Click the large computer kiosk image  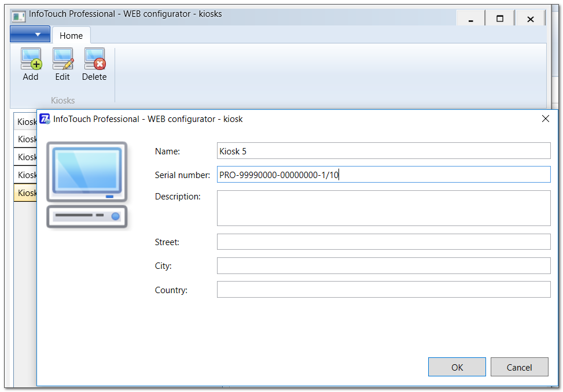pos(87,185)
